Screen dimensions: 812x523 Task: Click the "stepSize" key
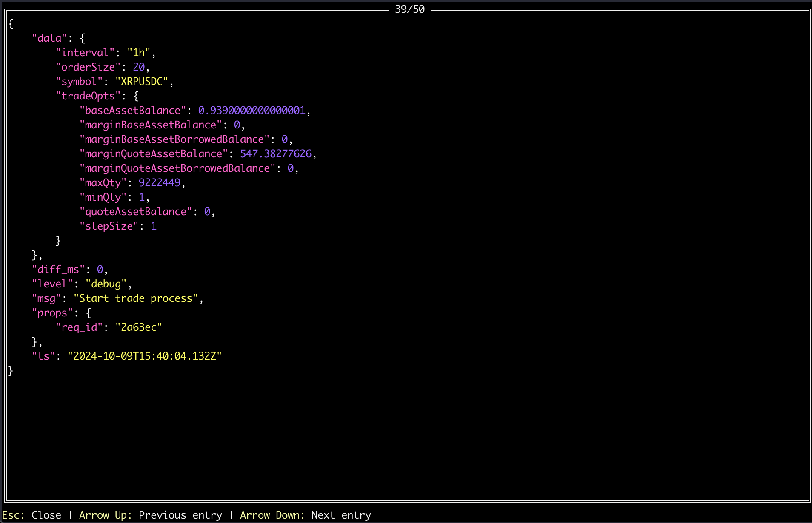pos(109,226)
